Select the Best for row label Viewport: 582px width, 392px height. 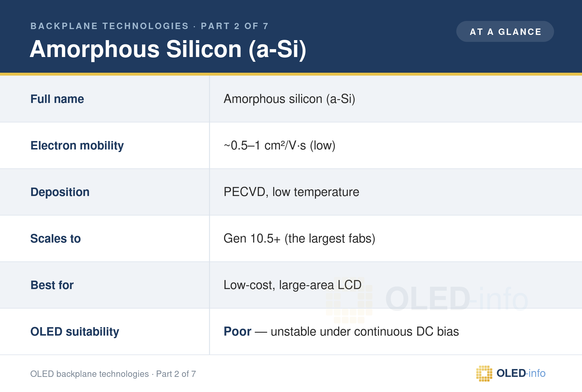(52, 285)
